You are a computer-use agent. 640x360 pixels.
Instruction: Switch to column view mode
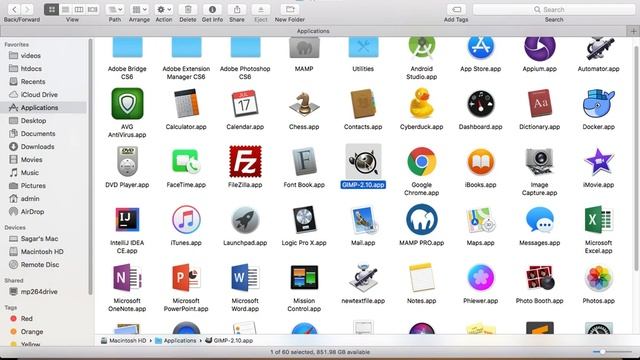(x=79, y=9)
